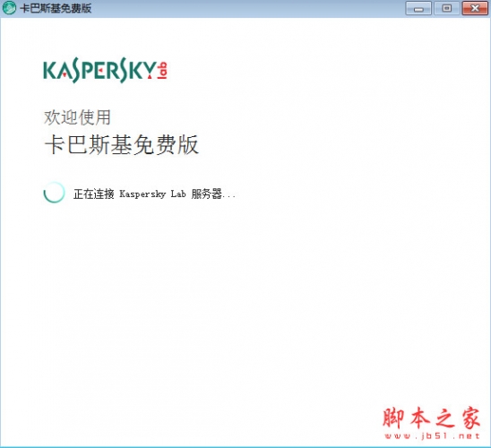This screenshot has width=491, height=448.
Task: Maximize the 卡巴斯基免费版 window
Action: (447, 8)
